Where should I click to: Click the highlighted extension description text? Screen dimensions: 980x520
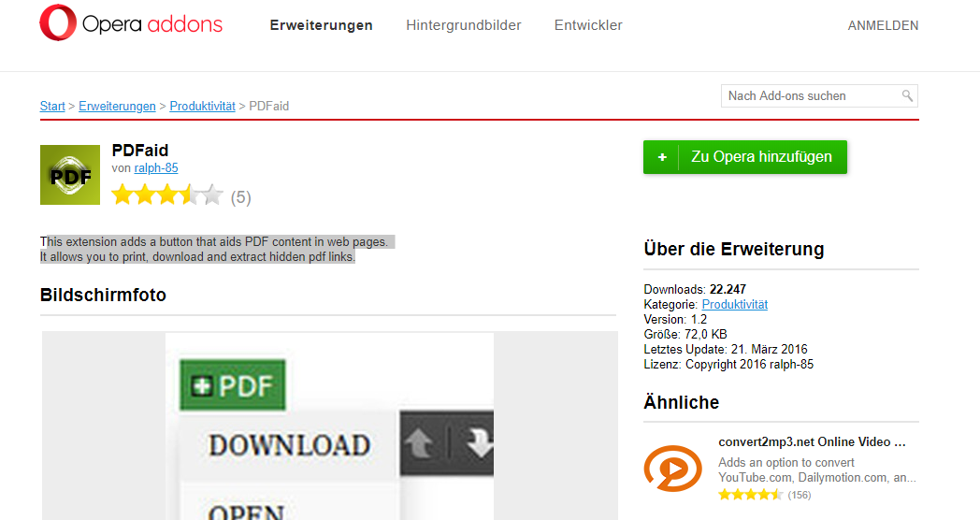pos(217,250)
